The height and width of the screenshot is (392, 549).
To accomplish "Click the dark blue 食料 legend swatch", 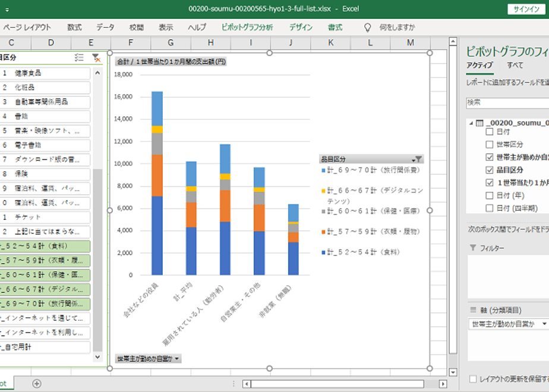I will pyautogui.click(x=323, y=252).
